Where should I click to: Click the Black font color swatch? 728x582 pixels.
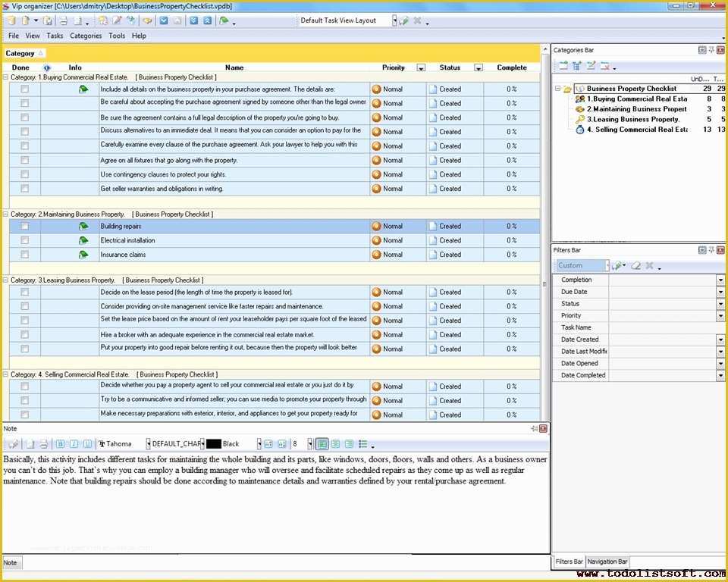click(x=214, y=444)
